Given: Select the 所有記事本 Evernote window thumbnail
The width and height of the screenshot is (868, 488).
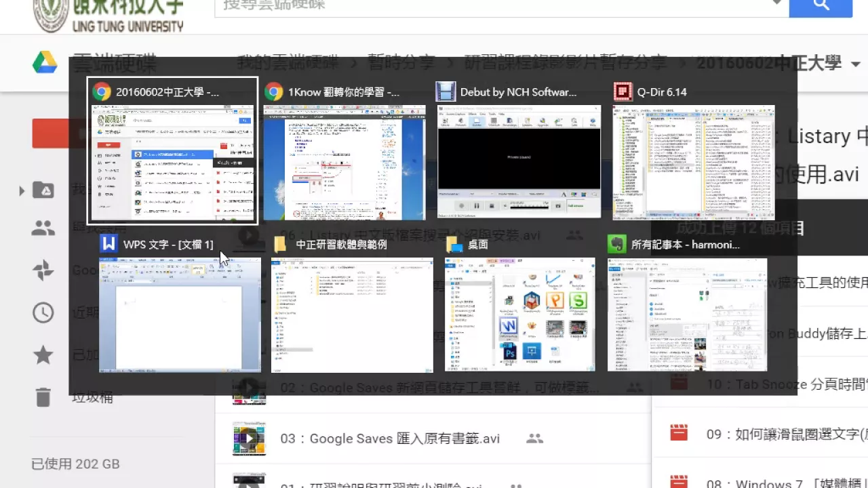Looking at the screenshot, I should [688, 315].
